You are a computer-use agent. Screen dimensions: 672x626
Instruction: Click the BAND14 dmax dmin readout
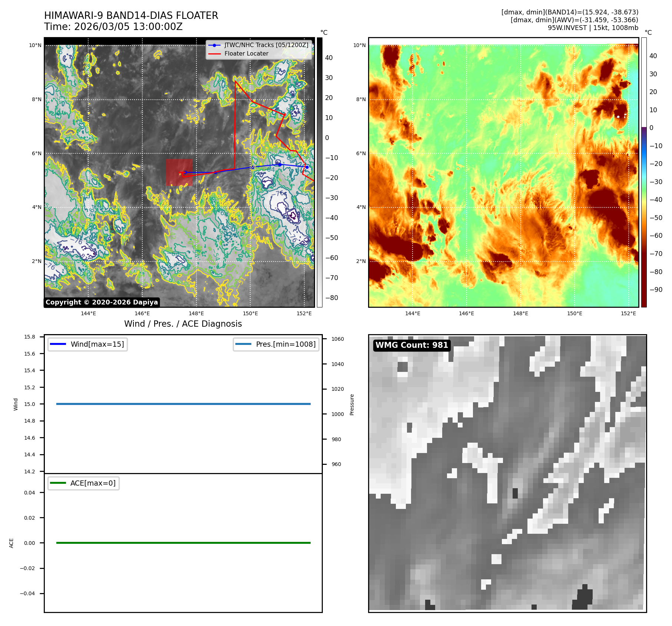570,12
